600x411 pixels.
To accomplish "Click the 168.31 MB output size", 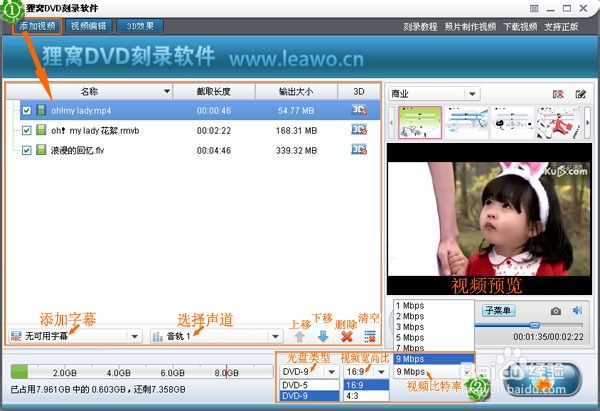I will click(x=296, y=130).
